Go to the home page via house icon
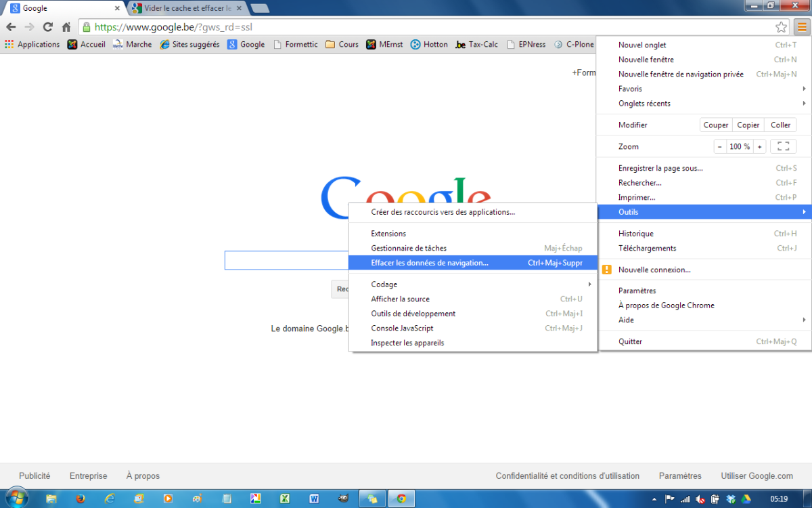The height and width of the screenshot is (508, 812). click(x=66, y=27)
